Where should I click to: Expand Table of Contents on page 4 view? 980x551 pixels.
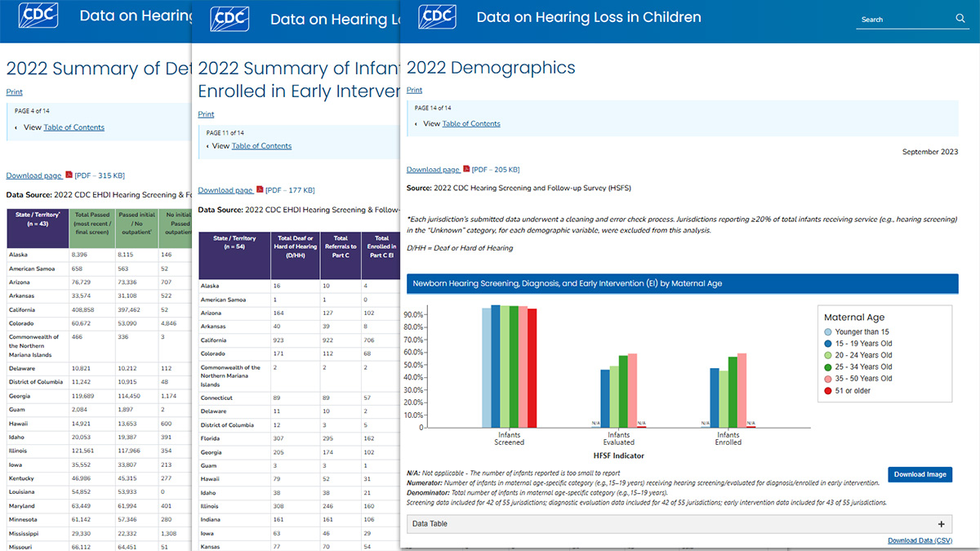pyautogui.click(x=73, y=127)
